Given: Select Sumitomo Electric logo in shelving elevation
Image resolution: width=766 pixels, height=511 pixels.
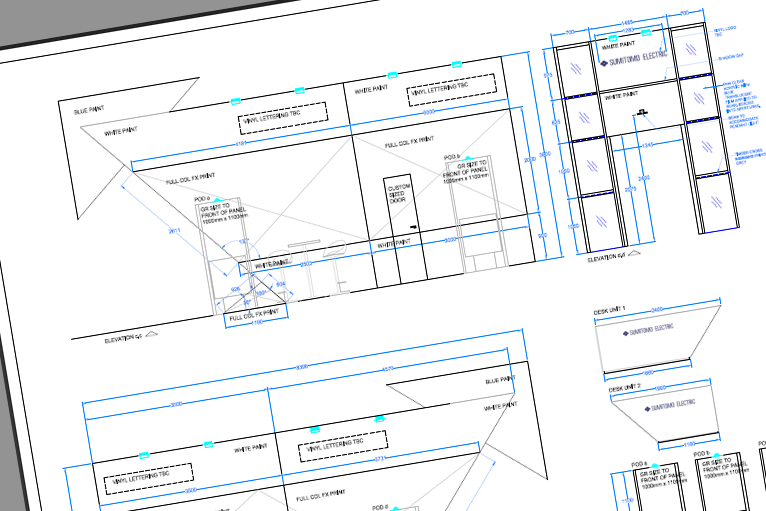Looking at the screenshot, I should click(x=633, y=59).
